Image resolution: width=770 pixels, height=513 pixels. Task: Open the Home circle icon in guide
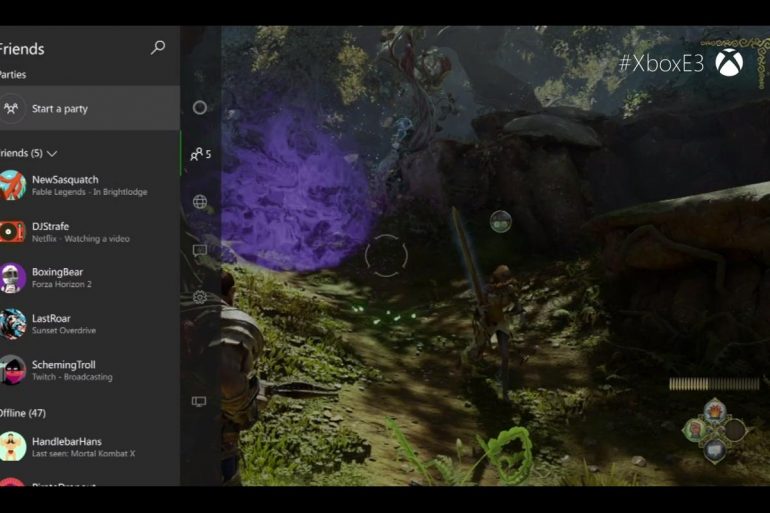(199, 107)
